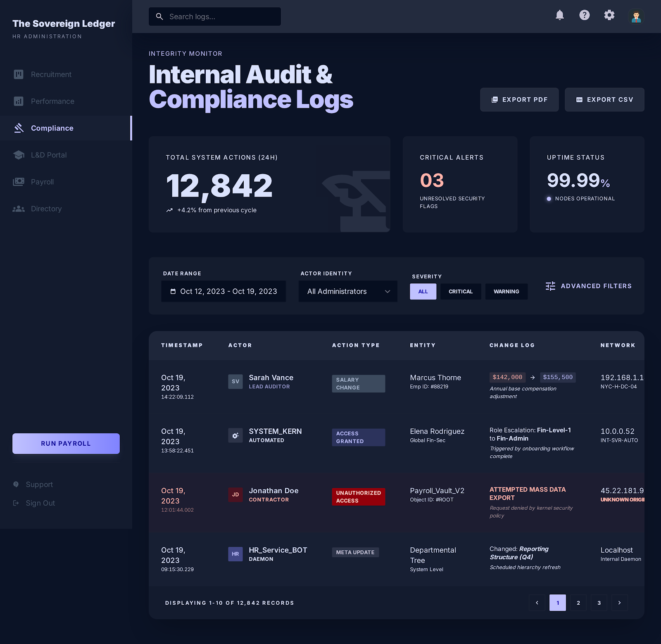Viewport: 661px width, 644px height.
Task: Click the $142,000 old salary value
Action: point(507,377)
